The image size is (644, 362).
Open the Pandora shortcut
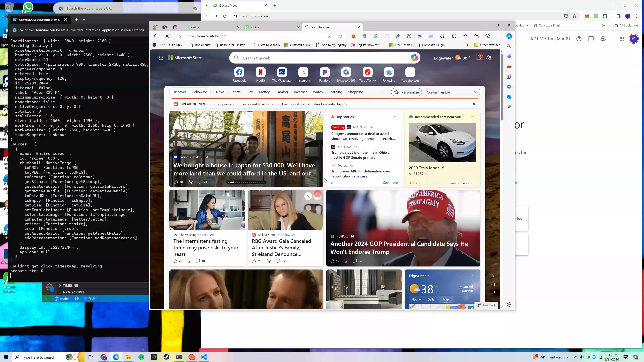[x=325, y=72]
